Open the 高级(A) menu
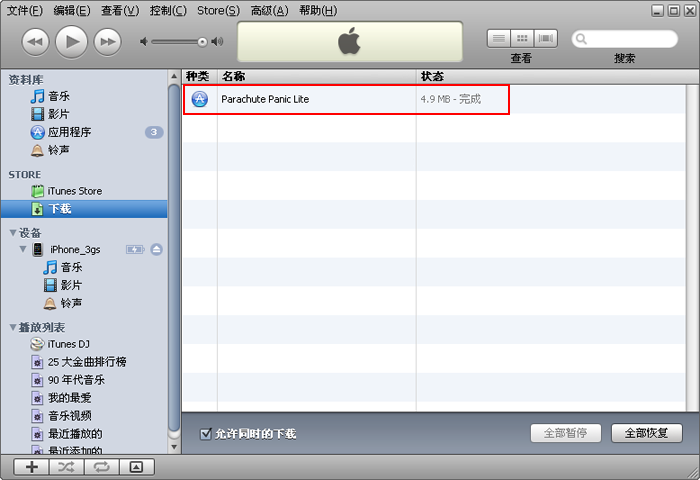Image resolution: width=700 pixels, height=480 pixels. [268, 10]
